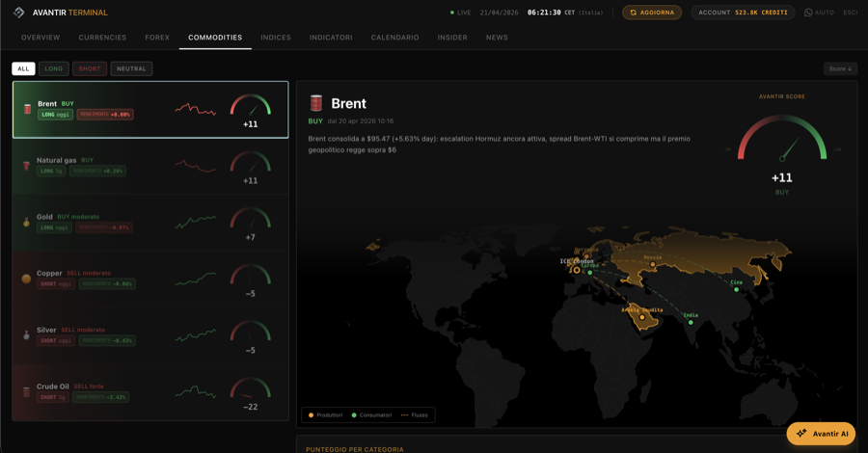
Task: Switch to the Currencies tab
Action: 102,38
